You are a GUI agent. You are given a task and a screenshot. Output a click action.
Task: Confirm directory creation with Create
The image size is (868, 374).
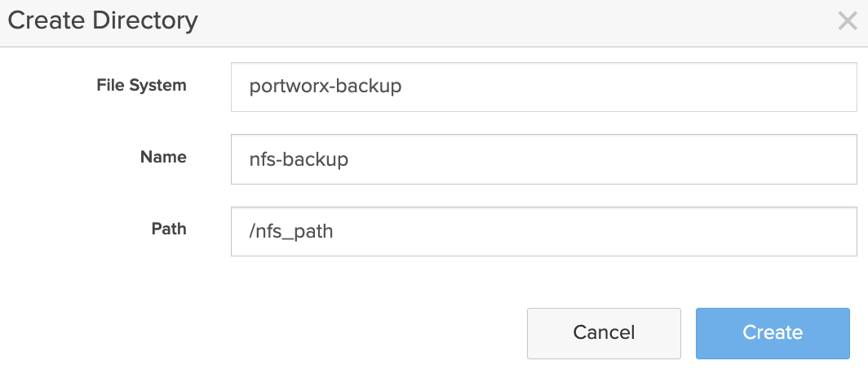(773, 333)
